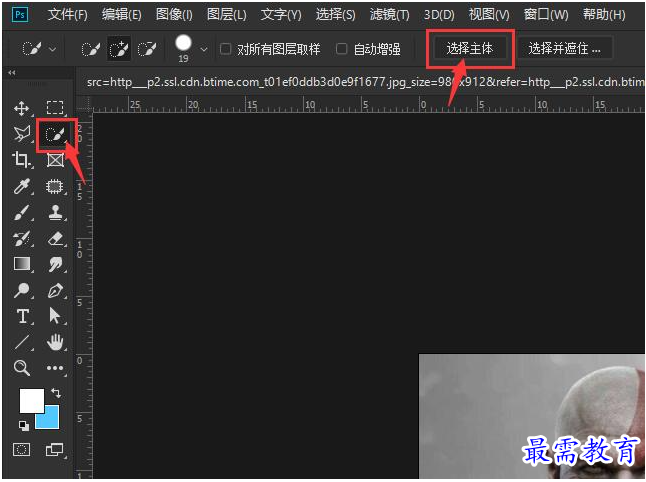Viewport: 646px width, 482px height.
Task: Choose New Selection mode in options bar
Action: [91, 49]
